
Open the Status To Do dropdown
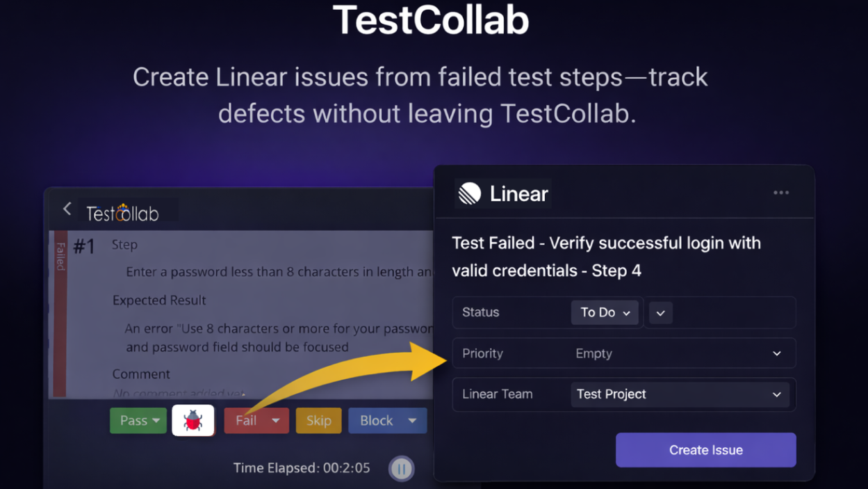604,312
